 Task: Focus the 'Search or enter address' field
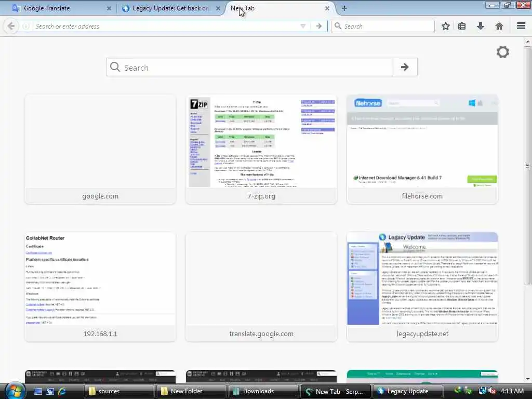(166, 26)
